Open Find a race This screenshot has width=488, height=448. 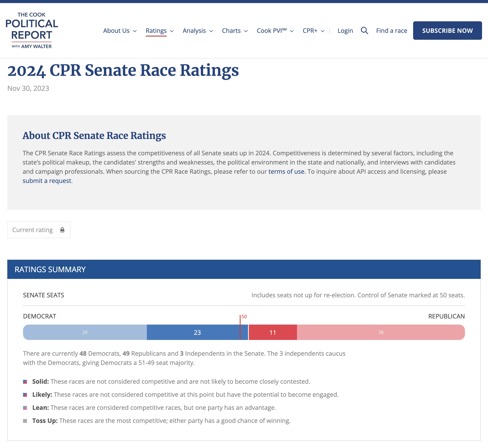[391, 31]
